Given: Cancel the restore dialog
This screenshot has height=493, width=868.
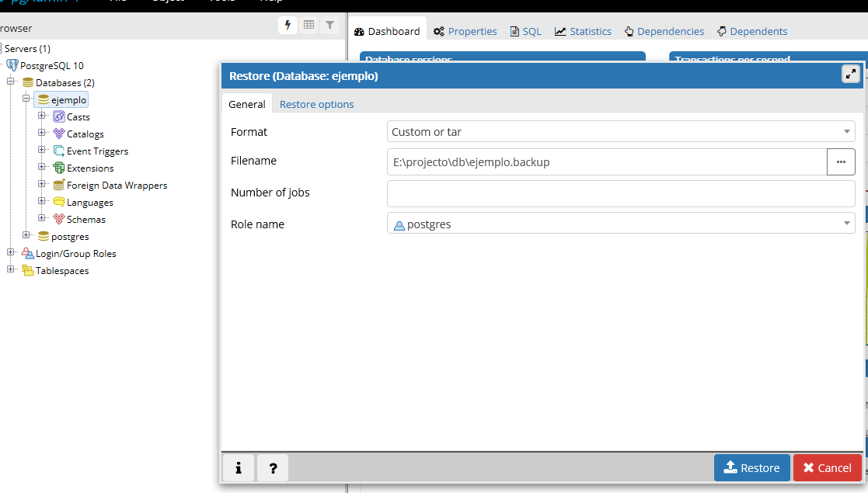Looking at the screenshot, I should [827, 468].
